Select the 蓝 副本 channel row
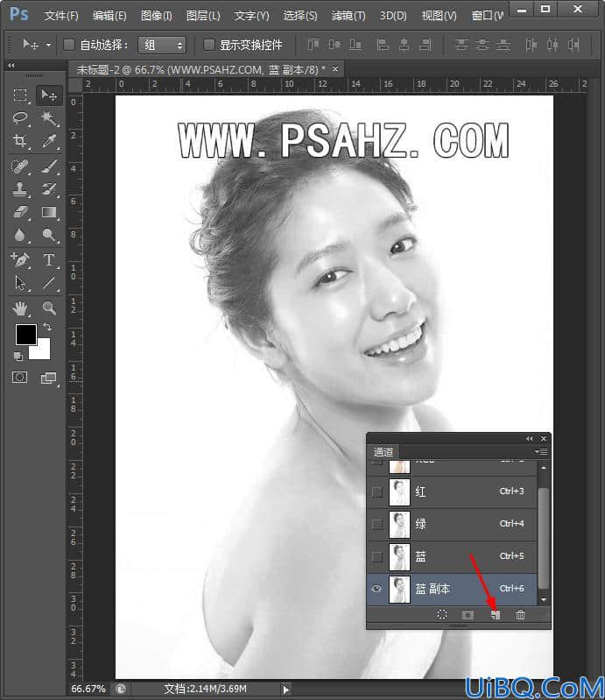The image size is (605, 700). coord(452,589)
